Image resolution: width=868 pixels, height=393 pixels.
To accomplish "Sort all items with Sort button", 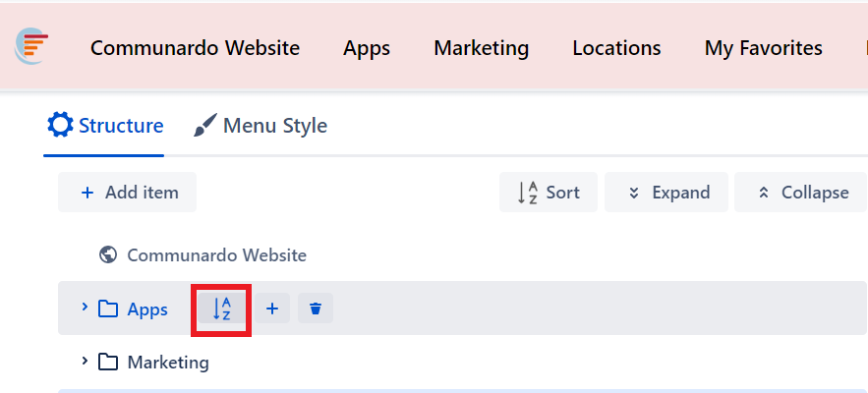I will pos(549,193).
